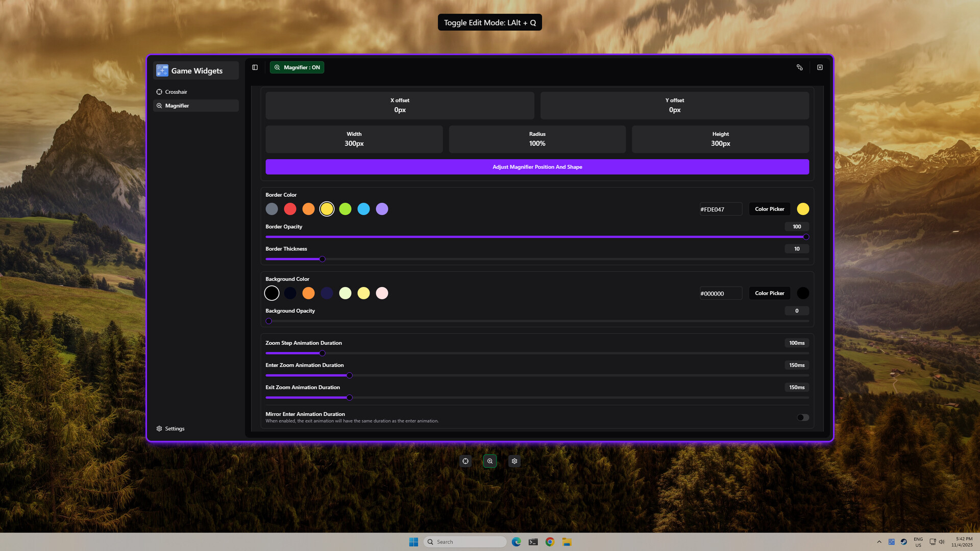980x551 pixels.
Task: Click Adjust Magnifier Position And Shape
Action: point(537,166)
